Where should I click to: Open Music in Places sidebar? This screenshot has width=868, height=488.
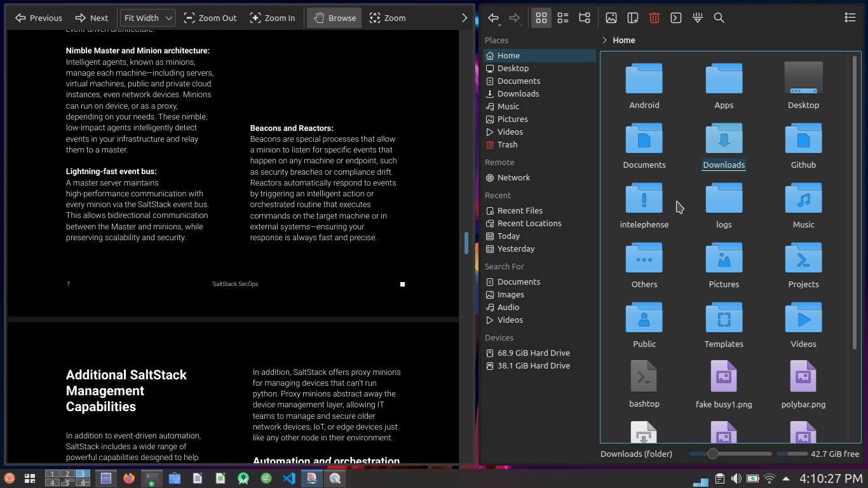(x=539, y=106)
